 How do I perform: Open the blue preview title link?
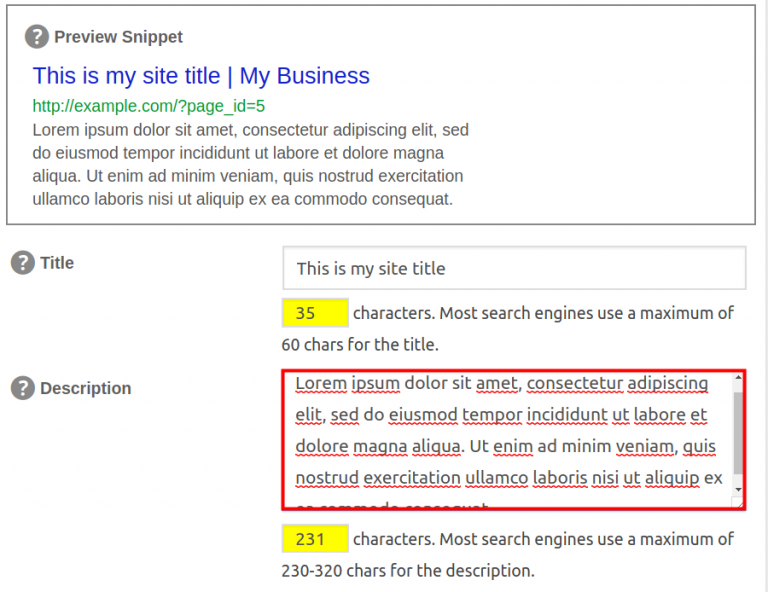point(201,76)
